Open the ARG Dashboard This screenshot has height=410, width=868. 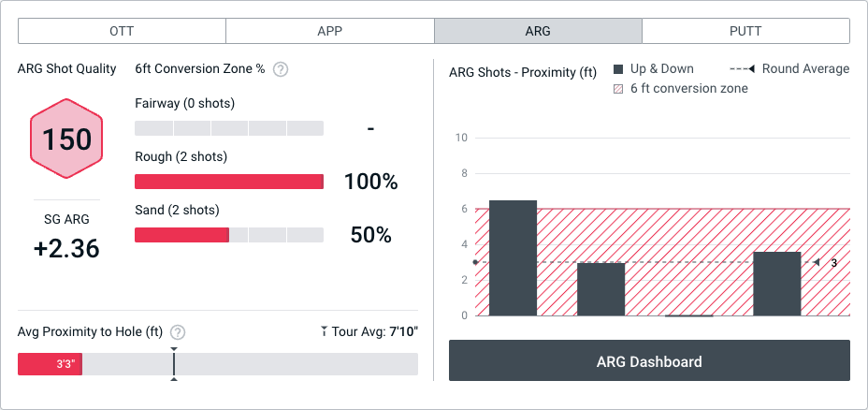click(x=649, y=361)
